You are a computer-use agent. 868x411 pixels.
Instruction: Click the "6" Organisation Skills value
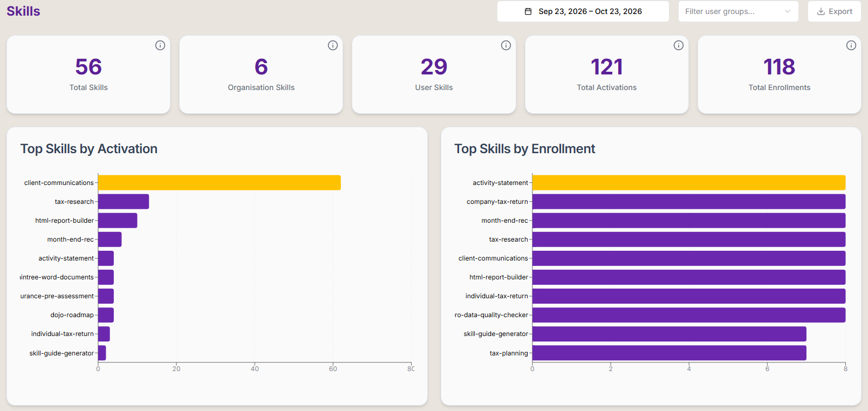click(x=261, y=67)
